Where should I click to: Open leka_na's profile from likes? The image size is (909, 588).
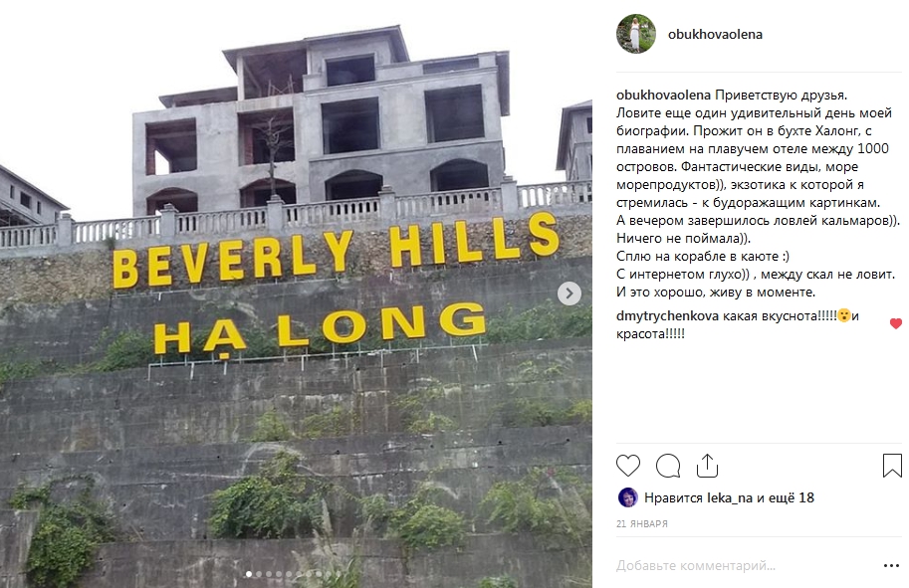729,497
